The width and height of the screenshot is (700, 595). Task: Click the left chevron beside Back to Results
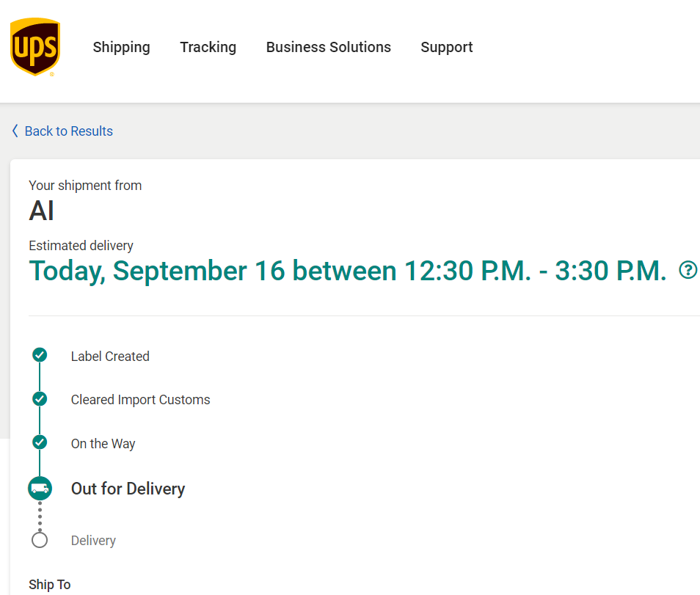click(x=15, y=131)
